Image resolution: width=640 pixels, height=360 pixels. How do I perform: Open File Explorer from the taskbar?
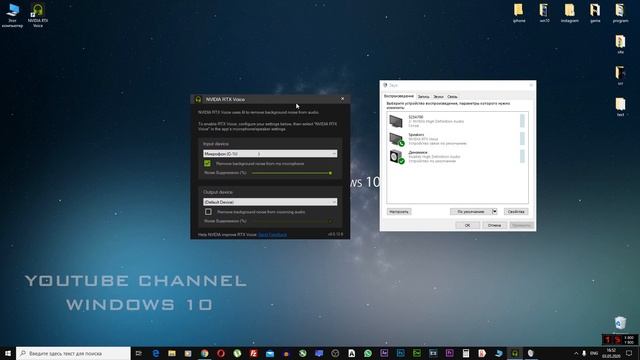tap(172, 353)
